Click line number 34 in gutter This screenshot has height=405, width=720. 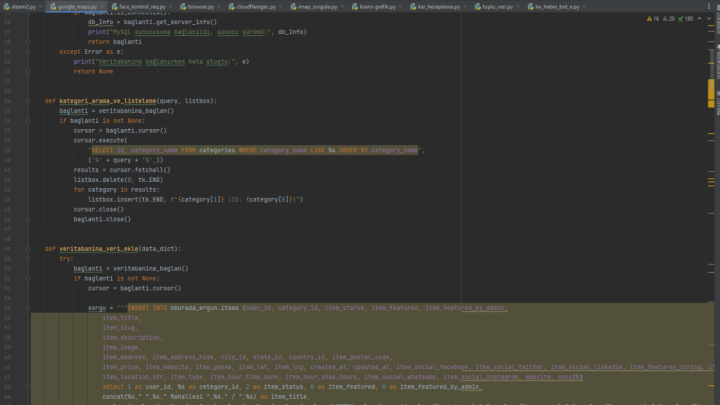click(8, 101)
